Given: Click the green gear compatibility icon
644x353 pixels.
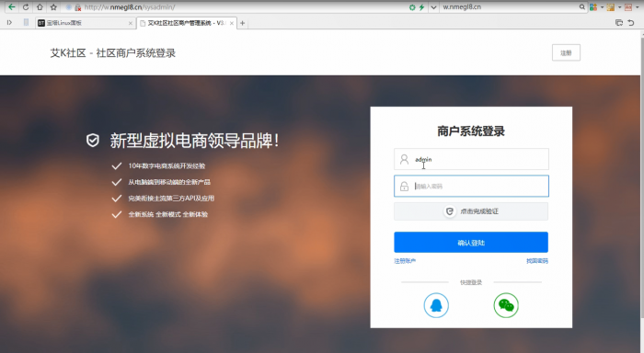Looking at the screenshot, I should 412,7.
